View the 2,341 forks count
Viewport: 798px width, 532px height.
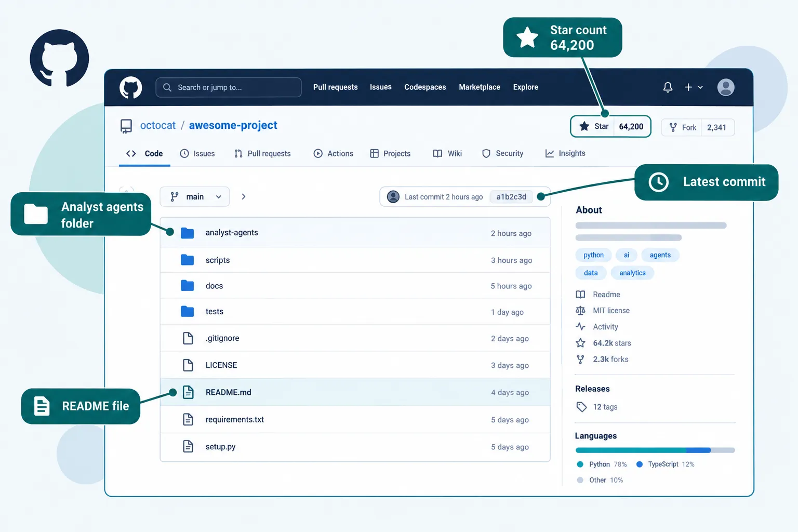click(717, 127)
